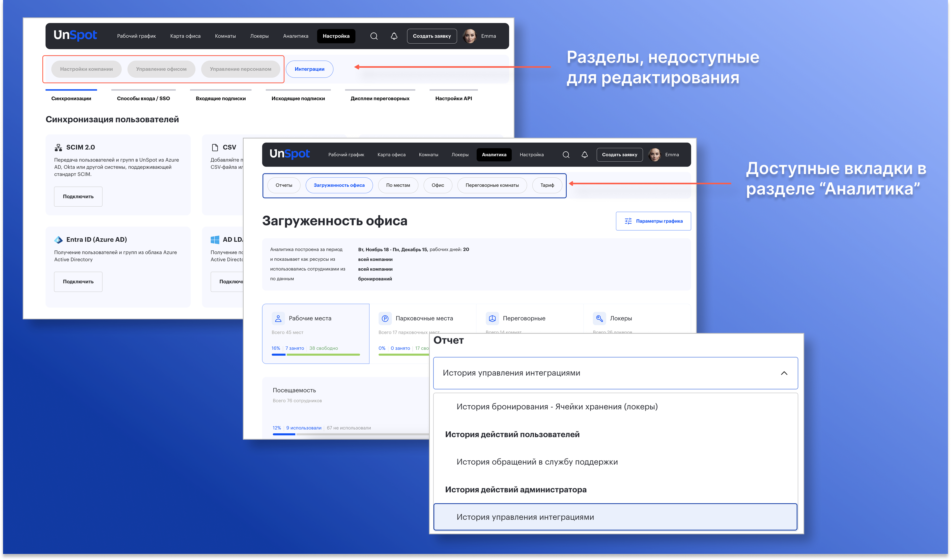The height and width of the screenshot is (560, 951).
Task: Select the Отчеты analytics tab
Action: [284, 185]
